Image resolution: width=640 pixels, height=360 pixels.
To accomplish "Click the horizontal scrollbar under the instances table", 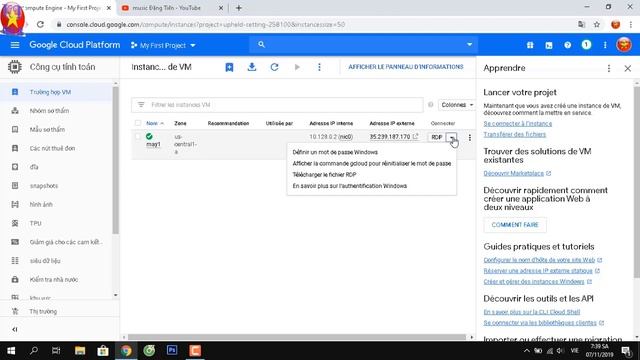I will tap(297, 337).
